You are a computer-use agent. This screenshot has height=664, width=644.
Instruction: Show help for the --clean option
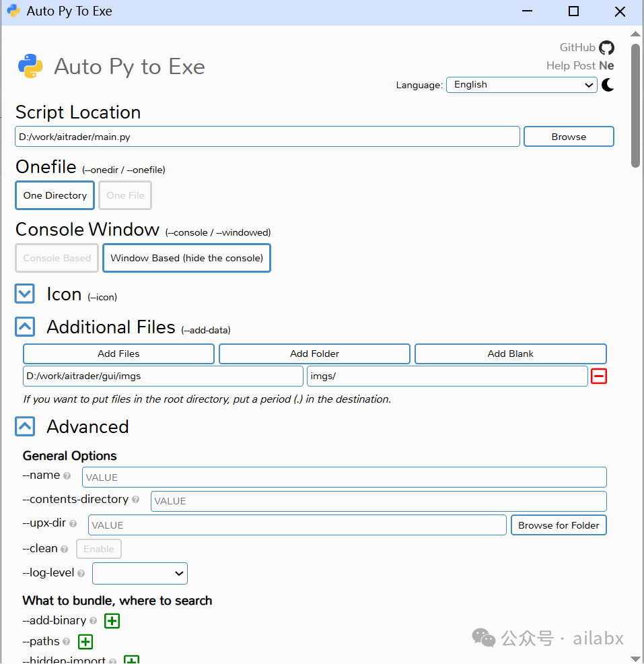[x=65, y=550]
